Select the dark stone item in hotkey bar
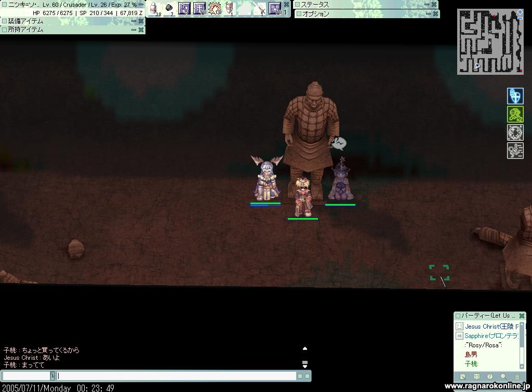This screenshot has width=532, height=392. point(169,8)
